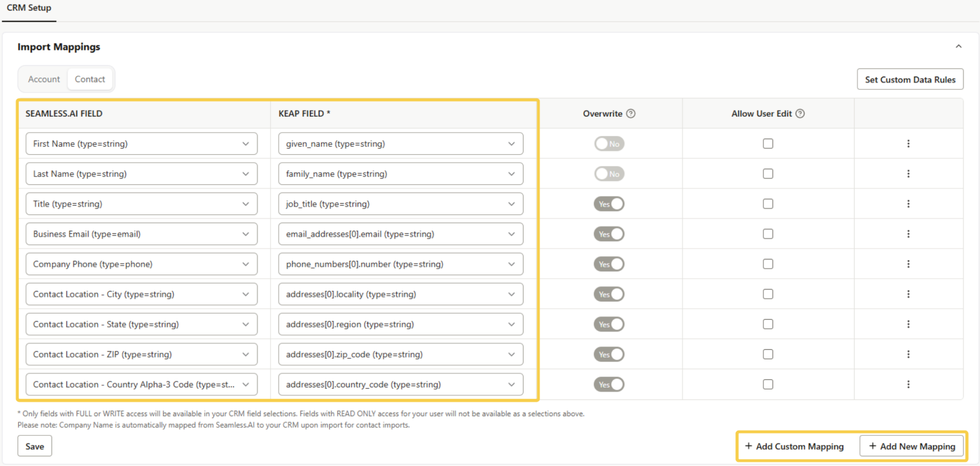Open Contact Location - City dropdown

[142, 294]
